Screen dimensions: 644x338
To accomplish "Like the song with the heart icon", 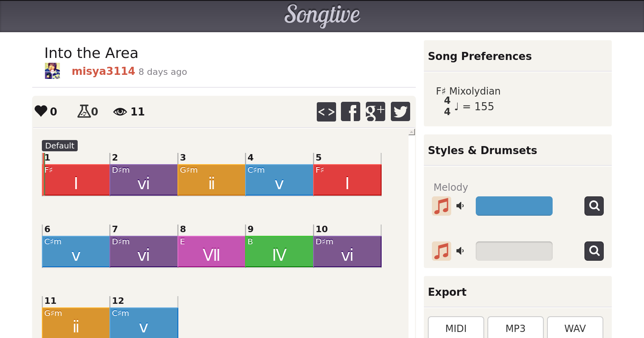I will pos(41,111).
